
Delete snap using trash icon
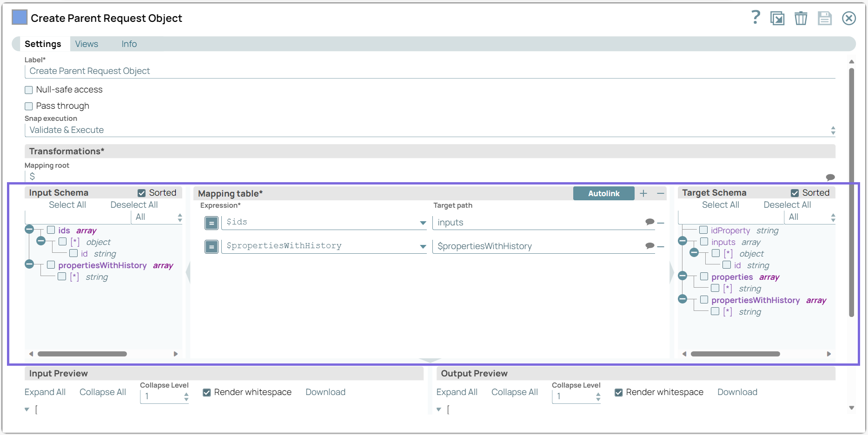801,18
